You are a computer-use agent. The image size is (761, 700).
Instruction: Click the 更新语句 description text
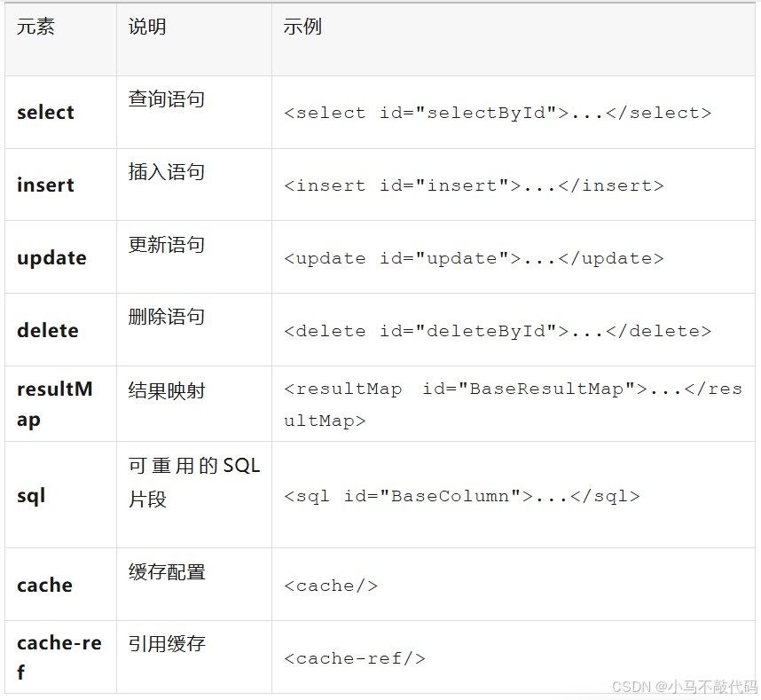[167, 245]
